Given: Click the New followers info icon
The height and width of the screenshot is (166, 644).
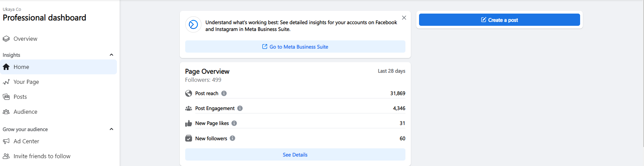Looking at the screenshot, I should [232, 138].
